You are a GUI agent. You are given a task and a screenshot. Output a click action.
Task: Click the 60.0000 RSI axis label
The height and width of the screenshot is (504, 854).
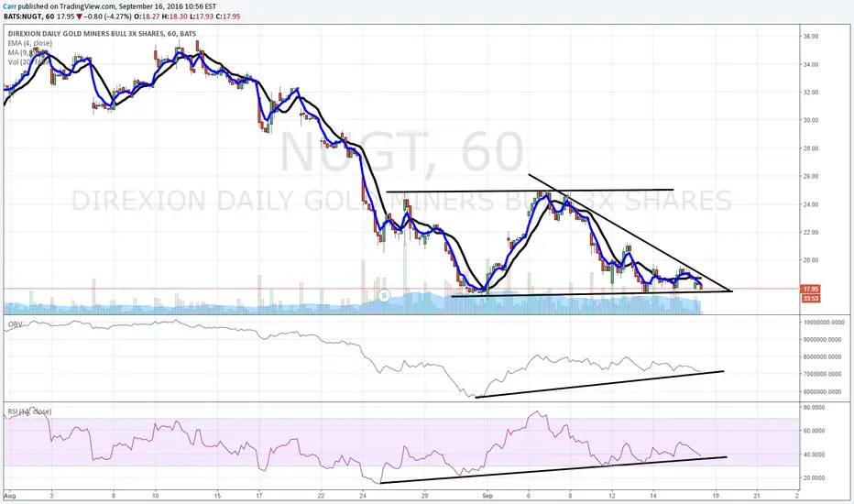point(814,431)
